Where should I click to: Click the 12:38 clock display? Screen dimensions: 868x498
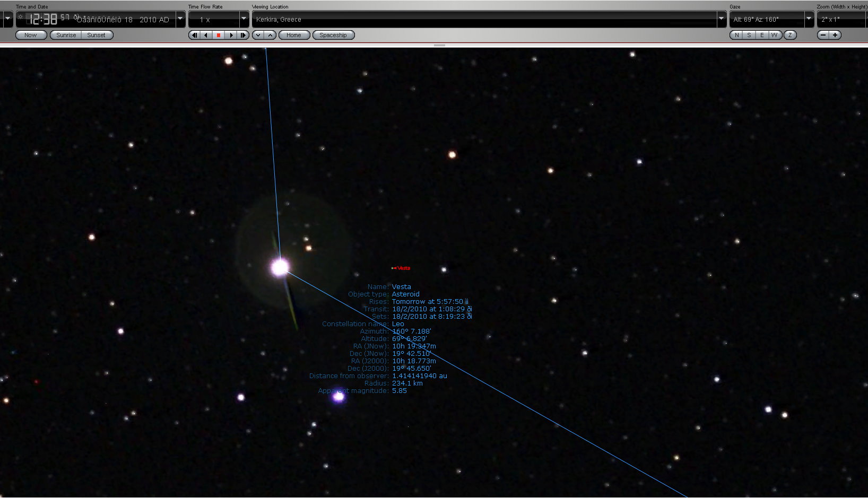pos(43,20)
